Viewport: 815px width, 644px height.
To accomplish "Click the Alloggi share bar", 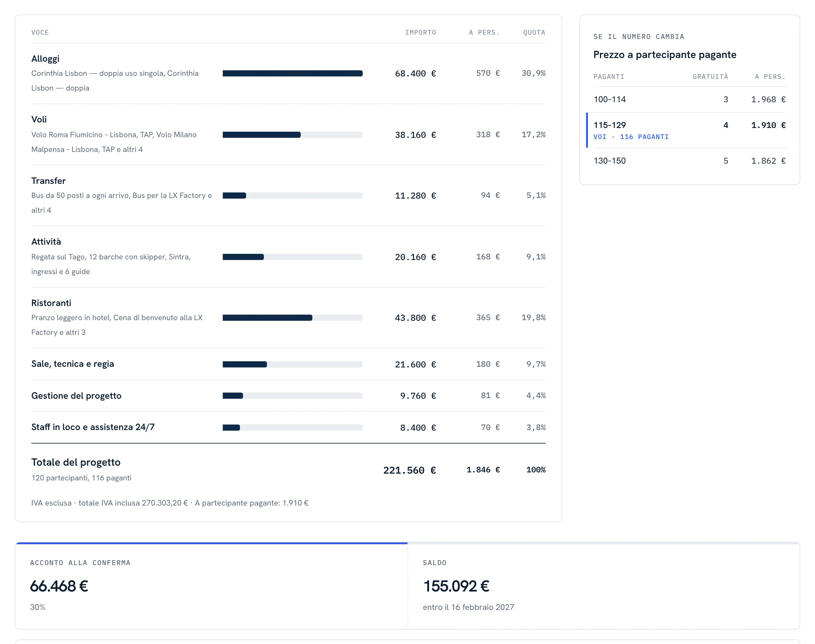I will point(292,74).
